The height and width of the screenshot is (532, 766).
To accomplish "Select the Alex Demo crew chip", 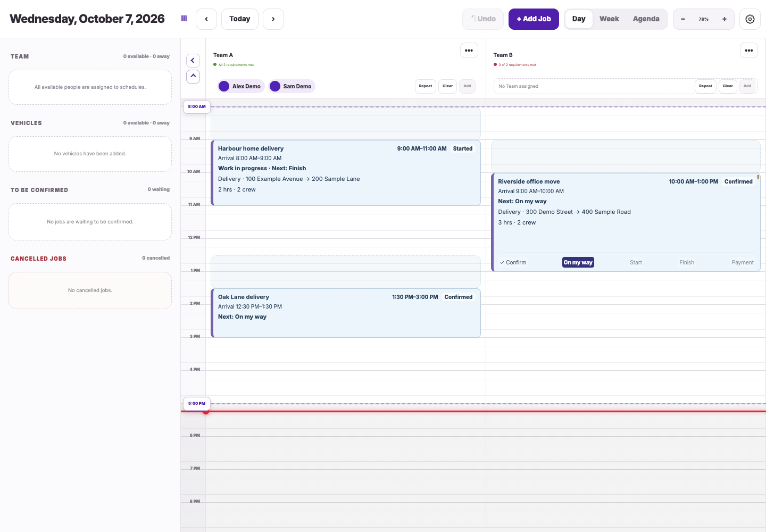I will (x=240, y=86).
